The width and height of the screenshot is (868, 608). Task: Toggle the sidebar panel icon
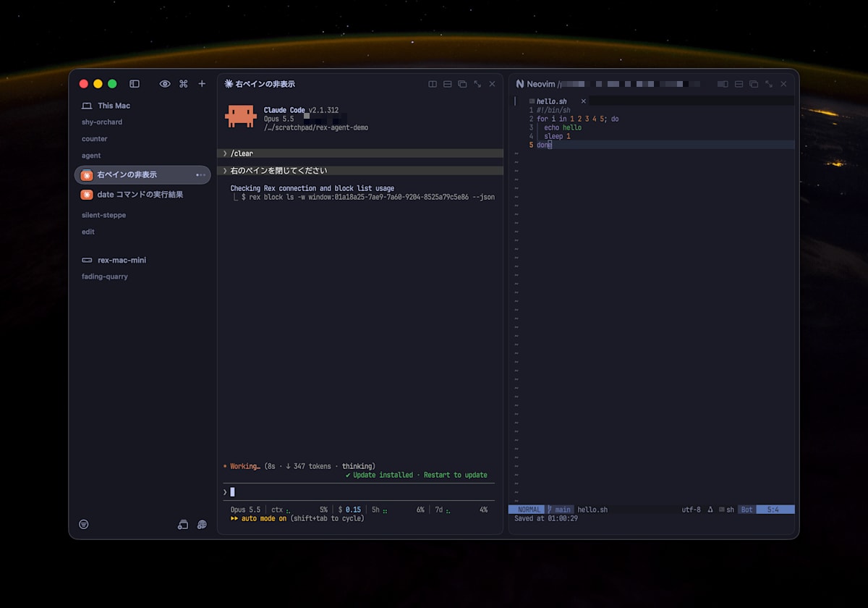click(135, 84)
